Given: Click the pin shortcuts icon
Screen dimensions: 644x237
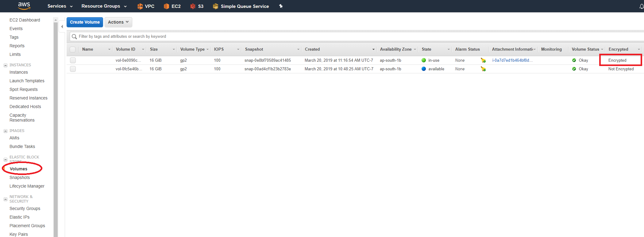Looking at the screenshot, I should coord(281,6).
